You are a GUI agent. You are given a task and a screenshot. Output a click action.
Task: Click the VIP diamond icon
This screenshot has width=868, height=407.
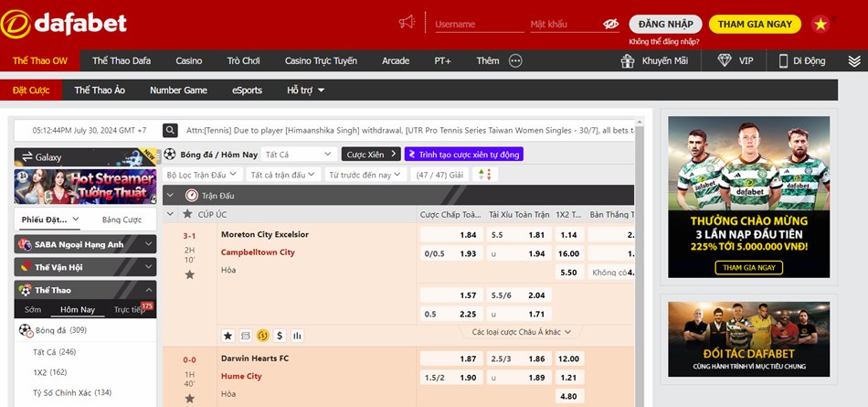click(725, 61)
